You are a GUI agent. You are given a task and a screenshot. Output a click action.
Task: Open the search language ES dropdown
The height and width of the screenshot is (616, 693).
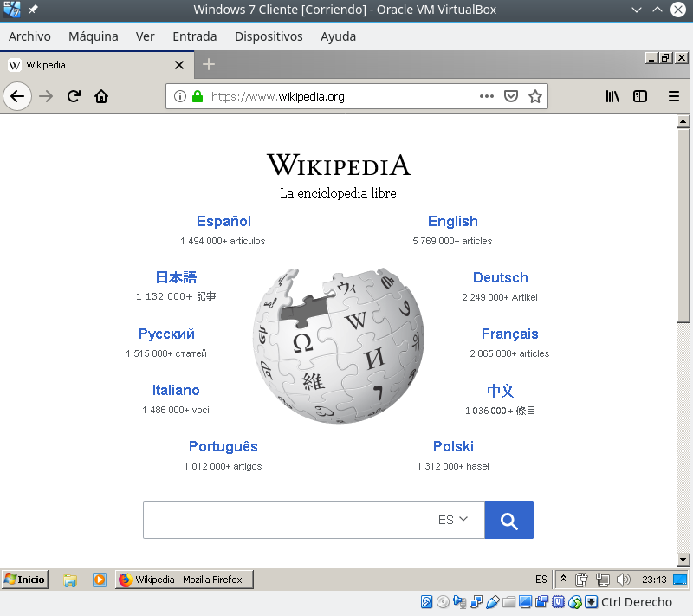coord(452,520)
